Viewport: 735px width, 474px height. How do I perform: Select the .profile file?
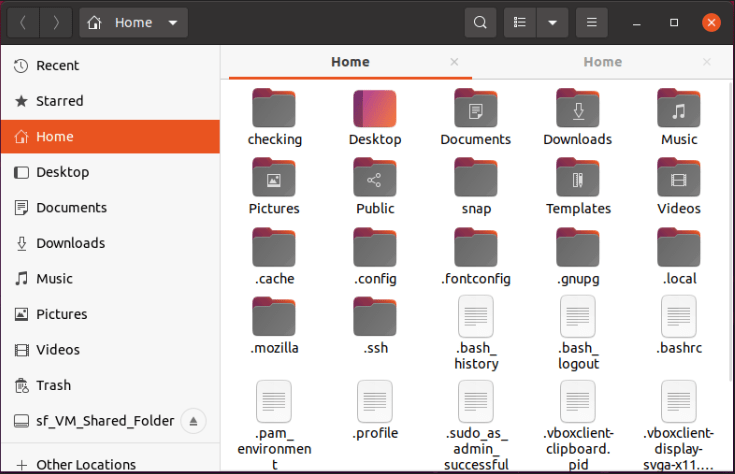click(x=375, y=411)
